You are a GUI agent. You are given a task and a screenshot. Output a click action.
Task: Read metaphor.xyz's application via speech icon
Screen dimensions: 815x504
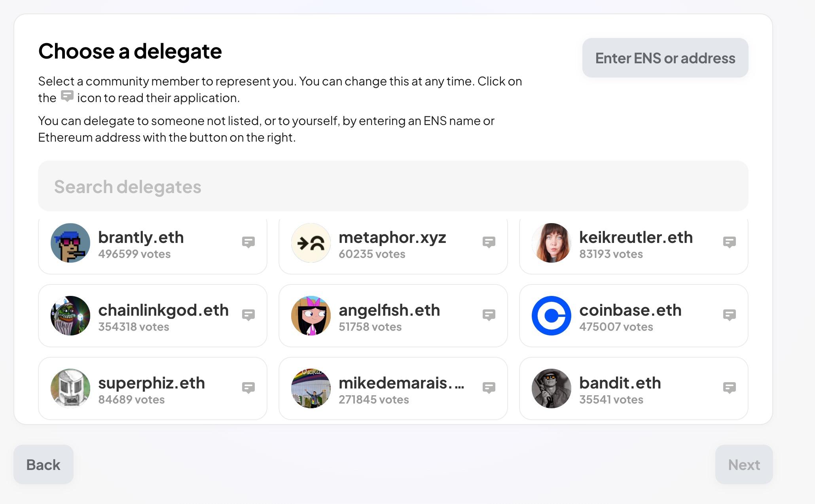489,242
